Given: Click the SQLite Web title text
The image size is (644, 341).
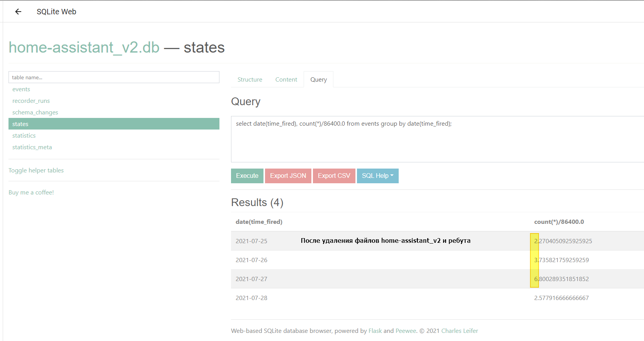Looking at the screenshot, I should [x=56, y=12].
